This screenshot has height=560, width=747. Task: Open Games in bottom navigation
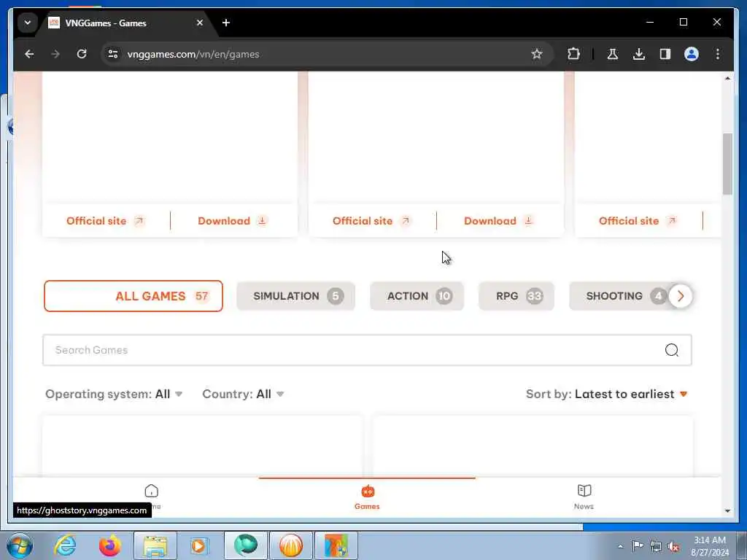point(368,497)
